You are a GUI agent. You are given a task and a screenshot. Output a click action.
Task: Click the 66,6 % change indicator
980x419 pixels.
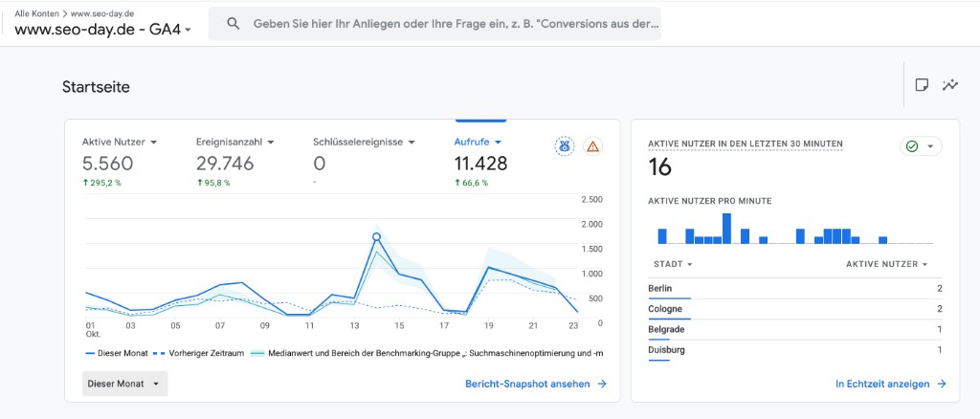click(471, 184)
